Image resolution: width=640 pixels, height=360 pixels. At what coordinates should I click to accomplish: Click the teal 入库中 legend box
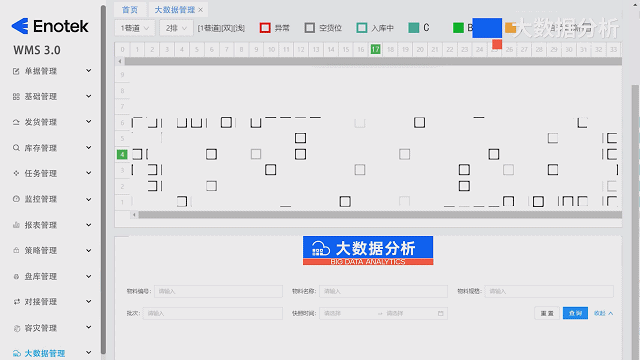tap(362, 28)
